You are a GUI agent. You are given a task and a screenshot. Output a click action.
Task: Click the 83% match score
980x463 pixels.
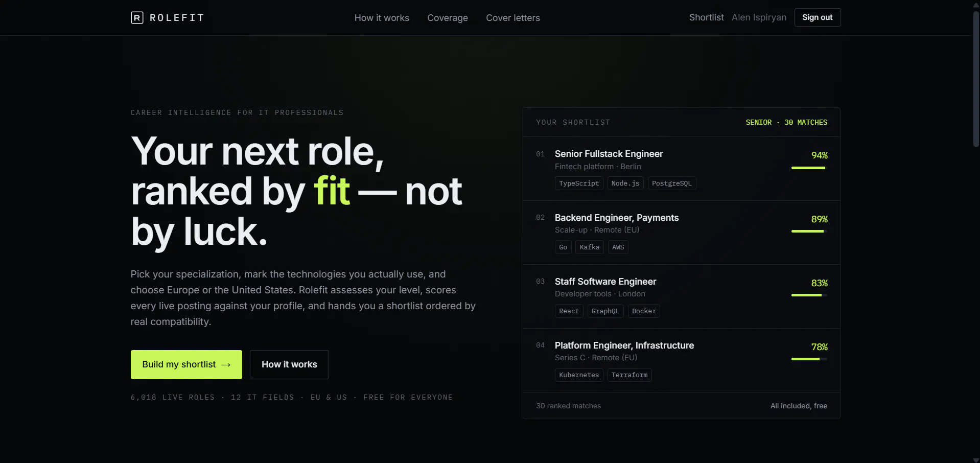click(820, 283)
